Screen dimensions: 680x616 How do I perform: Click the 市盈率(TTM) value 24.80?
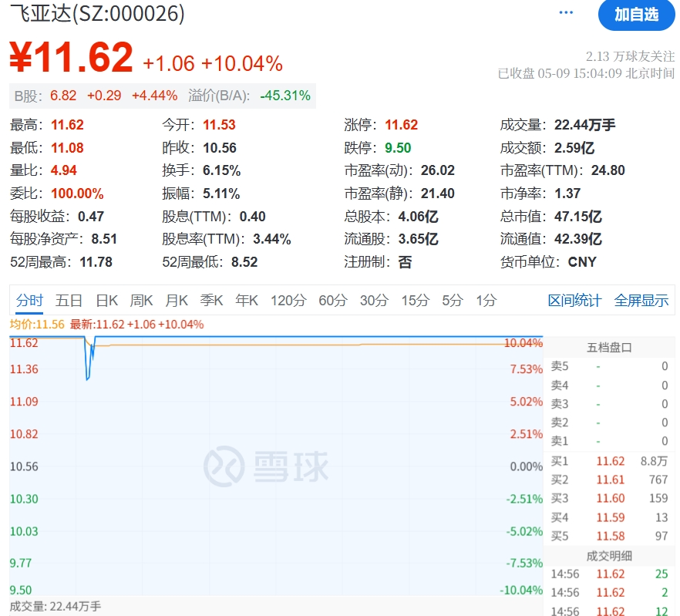pos(608,170)
